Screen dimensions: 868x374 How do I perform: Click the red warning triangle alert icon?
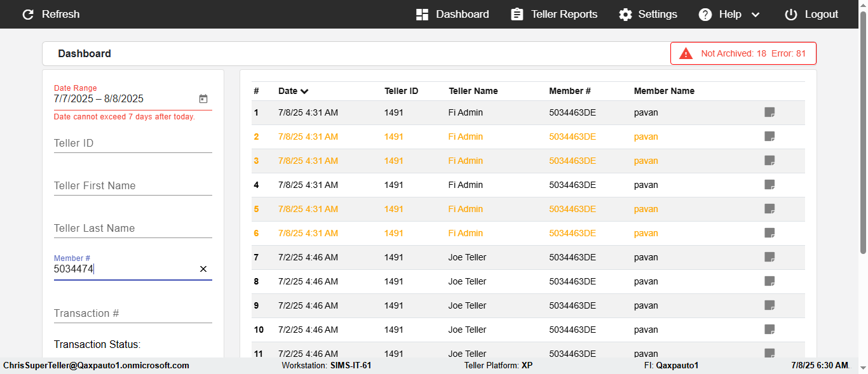click(686, 53)
